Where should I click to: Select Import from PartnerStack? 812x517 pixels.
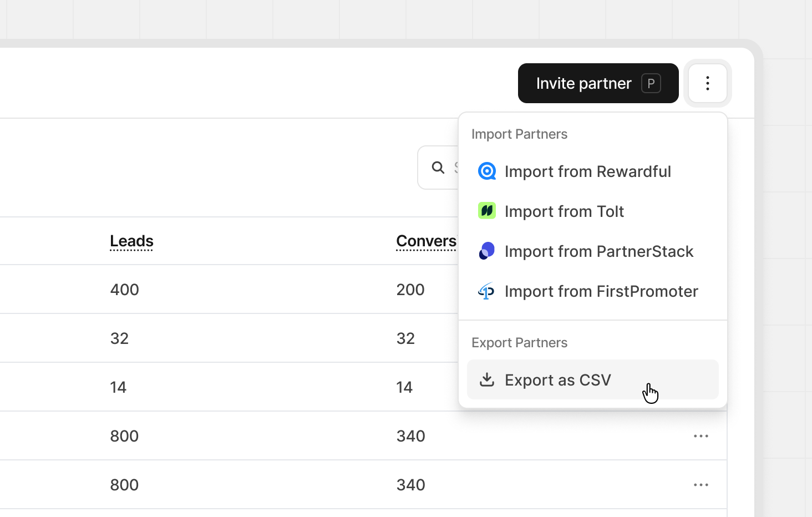coord(599,251)
